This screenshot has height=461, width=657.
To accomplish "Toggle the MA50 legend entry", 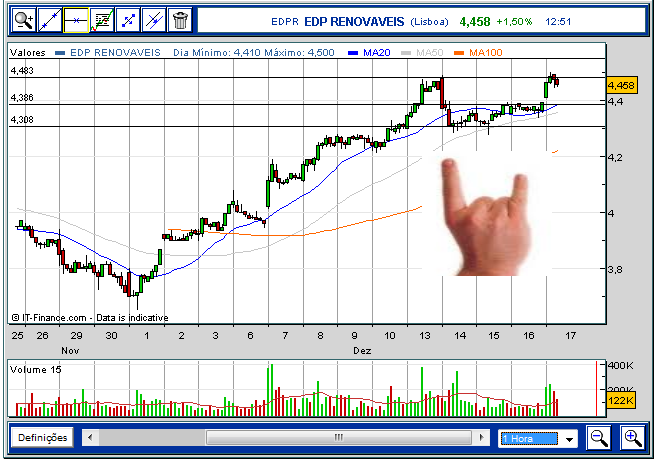I will [429, 53].
